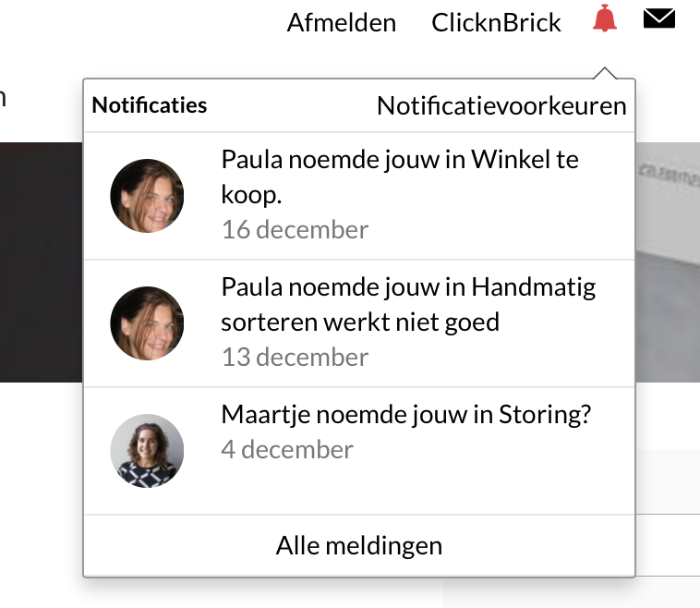
Task: Open Maartje's 'Storing?' mention notification
Action: coord(405,415)
